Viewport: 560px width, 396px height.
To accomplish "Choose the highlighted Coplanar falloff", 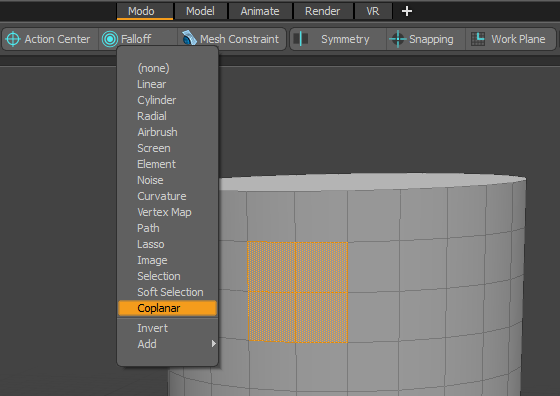I will (x=168, y=308).
